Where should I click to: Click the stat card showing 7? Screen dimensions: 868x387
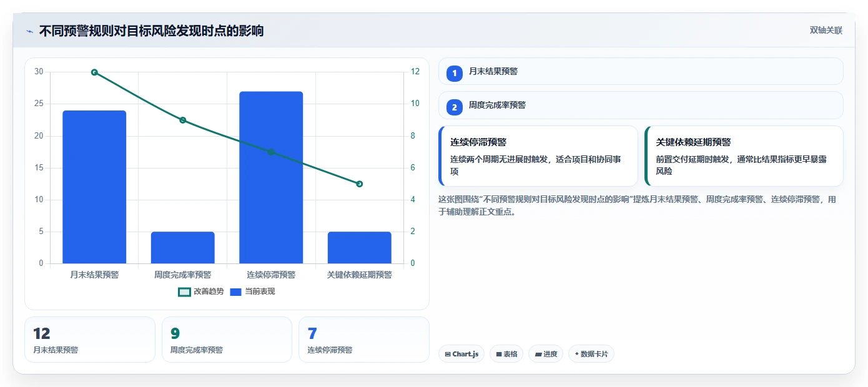point(364,340)
